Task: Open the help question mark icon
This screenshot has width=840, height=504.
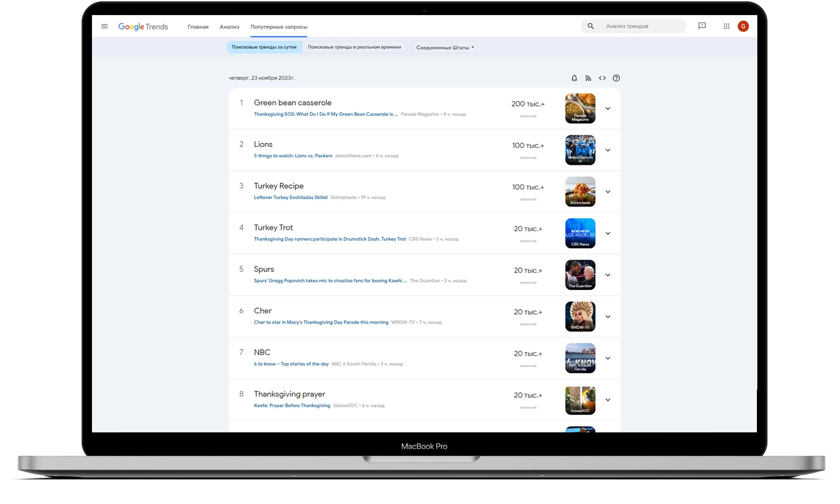Action: click(x=616, y=78)
